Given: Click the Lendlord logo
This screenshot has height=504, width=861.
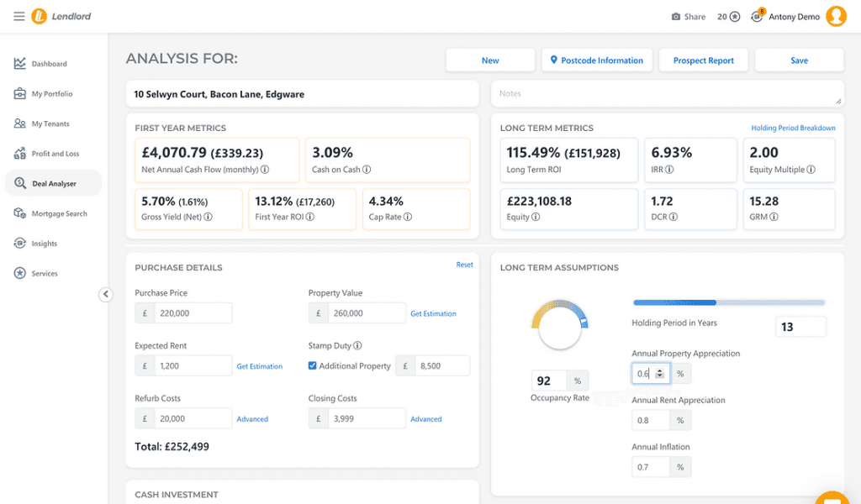Looking at the screenshot, I should (x=61, y=17).
